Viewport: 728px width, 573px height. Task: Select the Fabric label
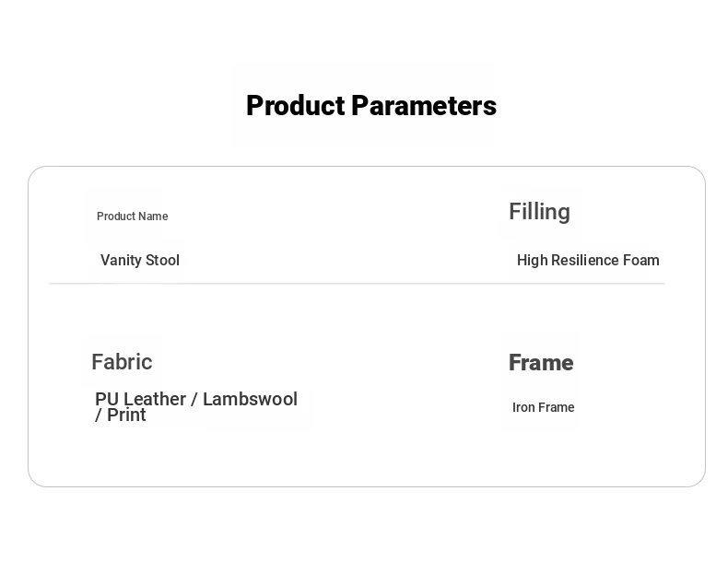(x=122, y=362)
